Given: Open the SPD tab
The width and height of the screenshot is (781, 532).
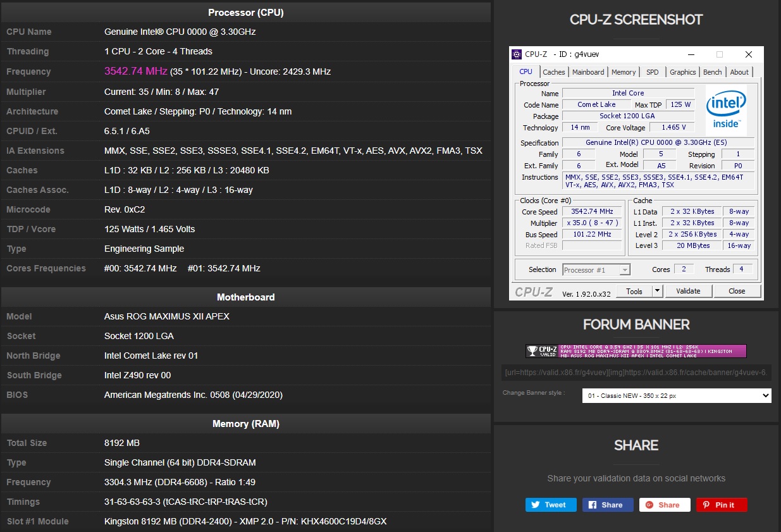Looking at the screenshot, I should pyautogui.click(x=653, y=72).
